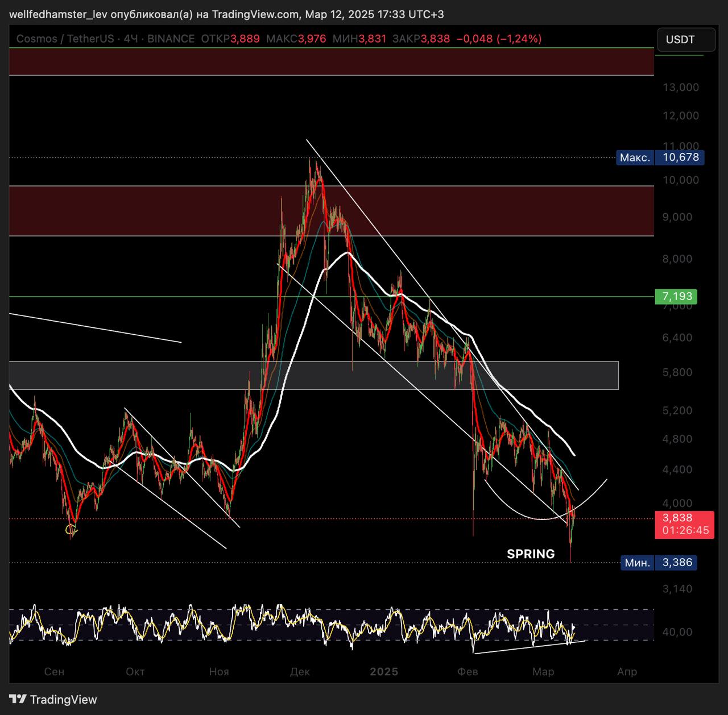Screen dimensions: 728x715
Task: Click the 4,000 price axis label
Action: (677, 504)
